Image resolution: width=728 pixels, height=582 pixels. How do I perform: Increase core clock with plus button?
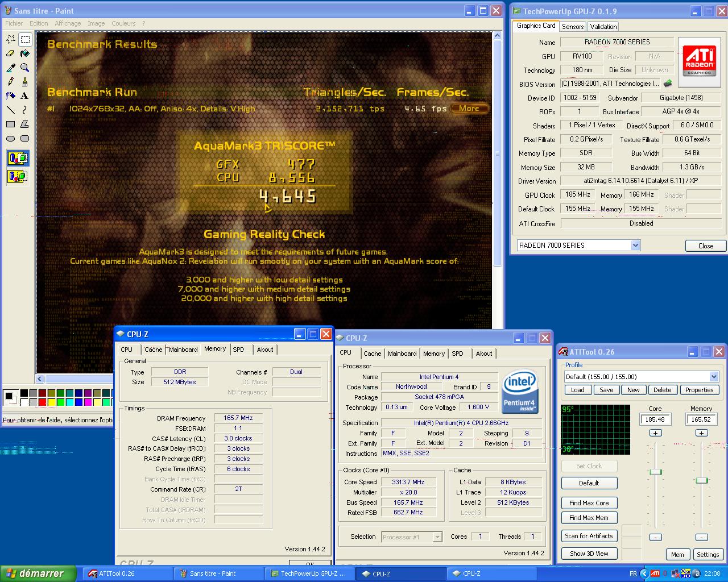[656, 433]
